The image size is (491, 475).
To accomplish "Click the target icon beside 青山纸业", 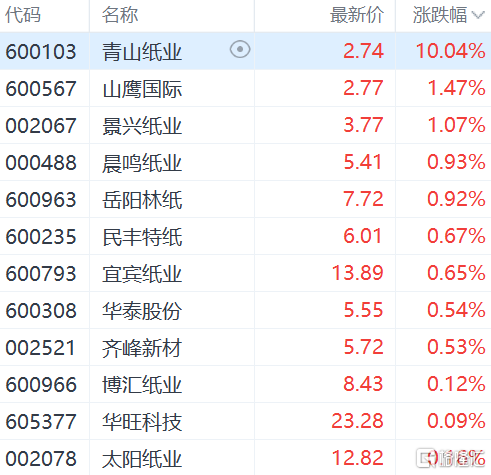I will click(x=240, y=49).
